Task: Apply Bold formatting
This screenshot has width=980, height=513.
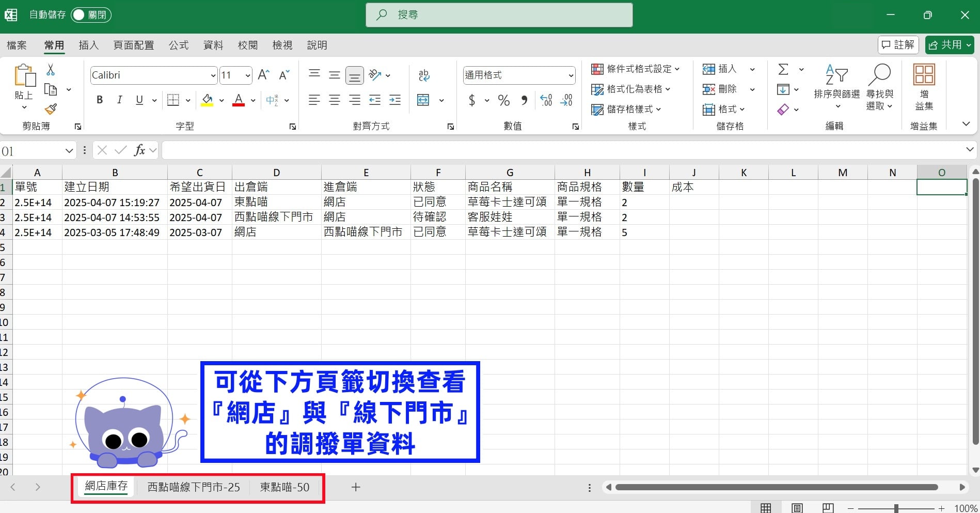Action: click(x=100, y=100)
